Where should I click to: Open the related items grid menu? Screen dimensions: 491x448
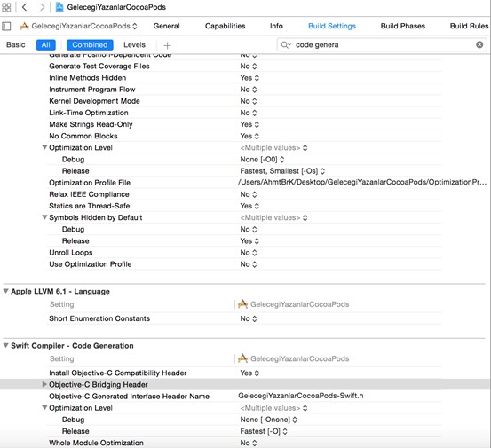6,7
